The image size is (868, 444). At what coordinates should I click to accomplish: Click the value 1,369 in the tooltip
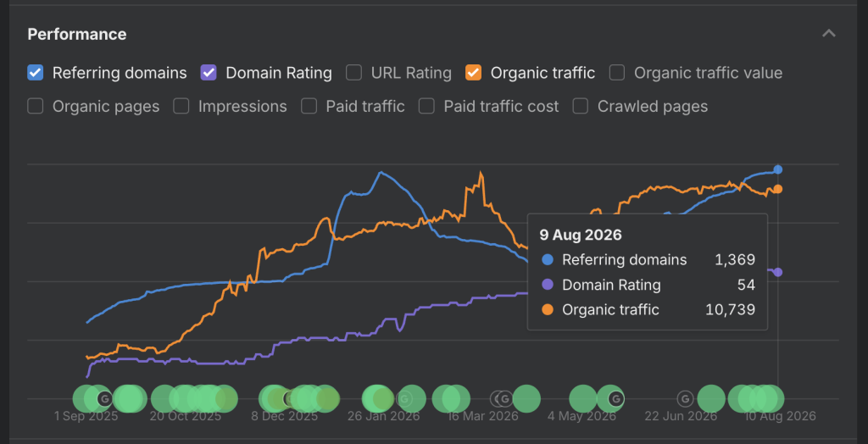pyautogui.click(x=735, y=259)
